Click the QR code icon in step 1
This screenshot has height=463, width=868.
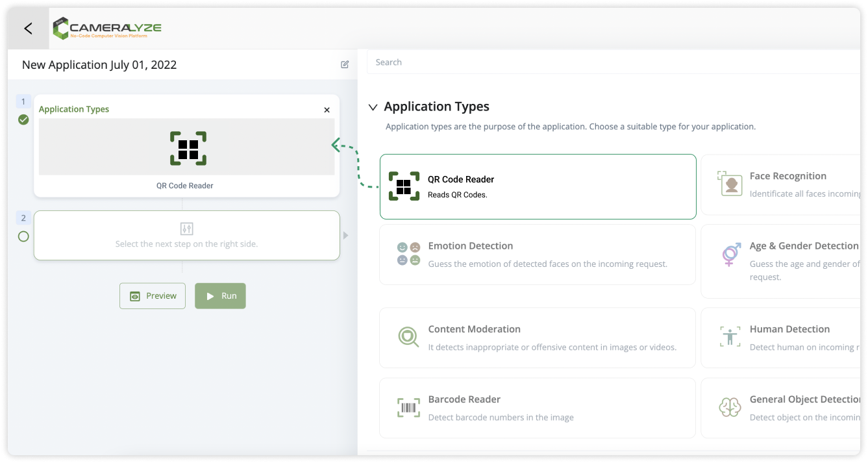click(x=188, y=148)
